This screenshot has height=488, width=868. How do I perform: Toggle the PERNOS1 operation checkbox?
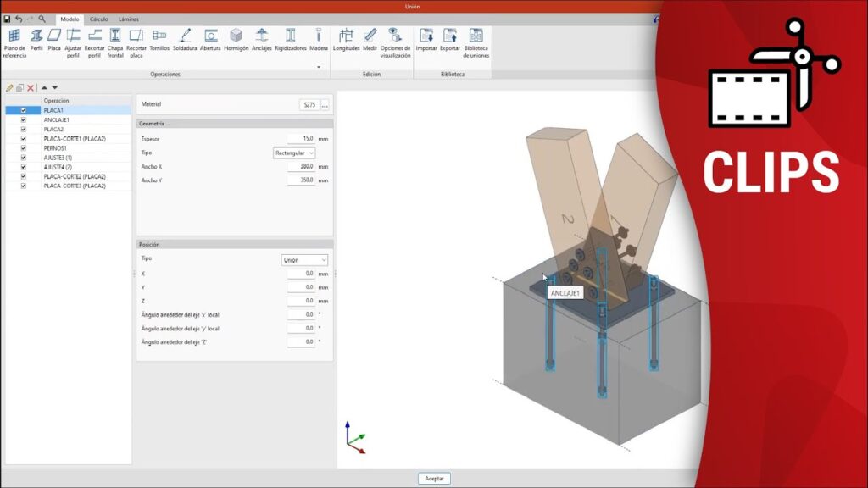(24, 147)
